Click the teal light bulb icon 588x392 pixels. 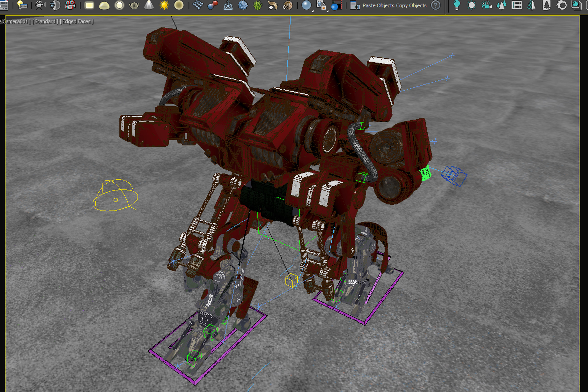456,5
